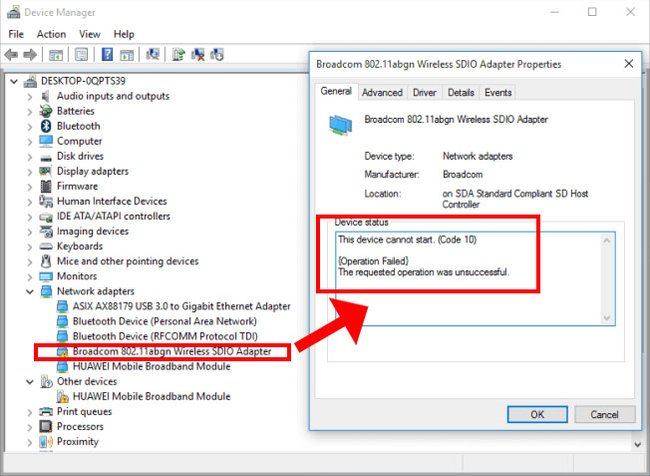Collapse the Other devices category

tap(30, 381)
